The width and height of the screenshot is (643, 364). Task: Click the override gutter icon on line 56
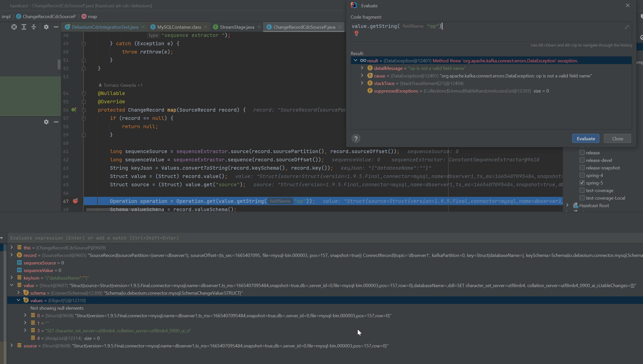coord(74,110)
